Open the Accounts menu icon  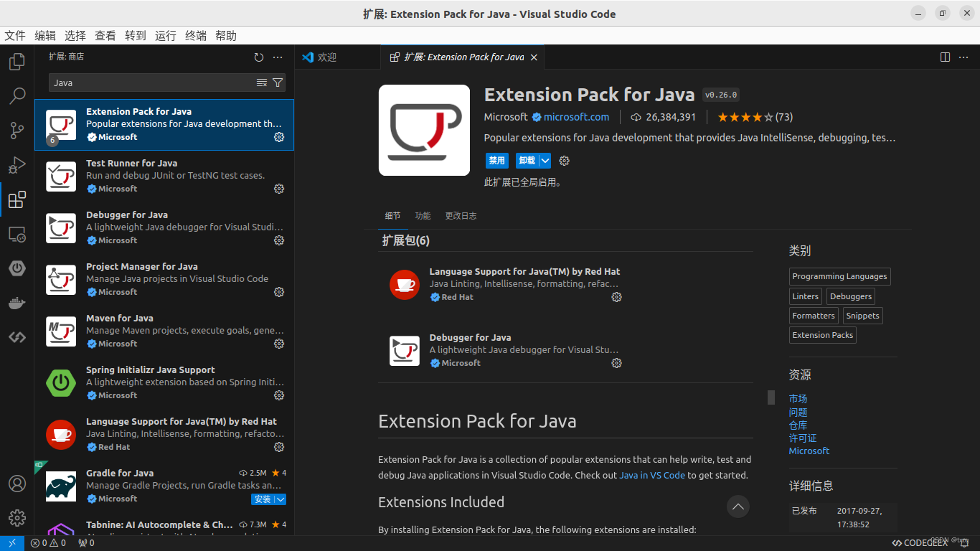(17, 484)
